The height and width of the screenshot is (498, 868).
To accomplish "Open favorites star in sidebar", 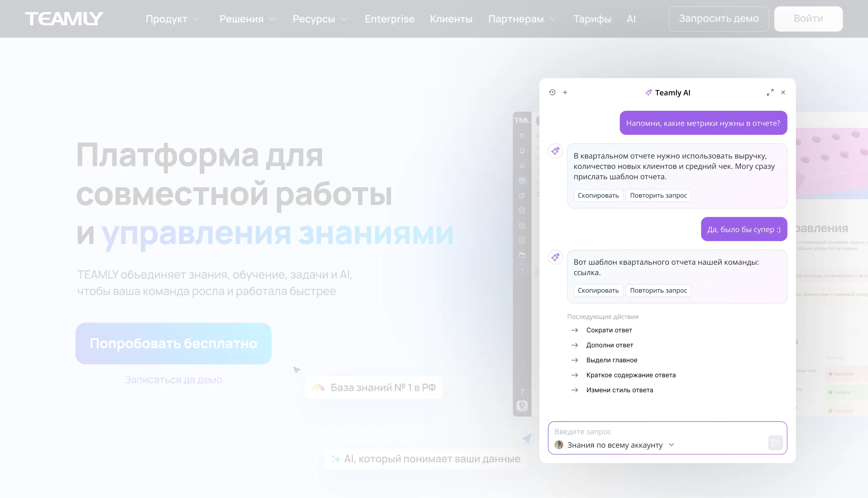I will 522,166.
